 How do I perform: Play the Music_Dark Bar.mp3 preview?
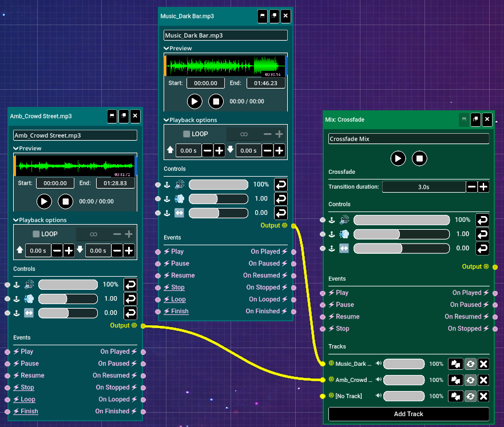point(195,102)
